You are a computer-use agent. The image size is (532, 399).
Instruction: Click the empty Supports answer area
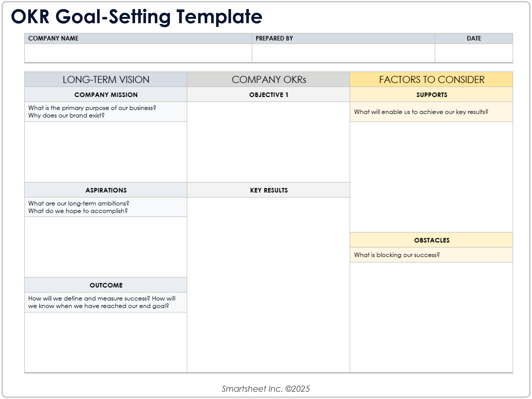(431, 177)
